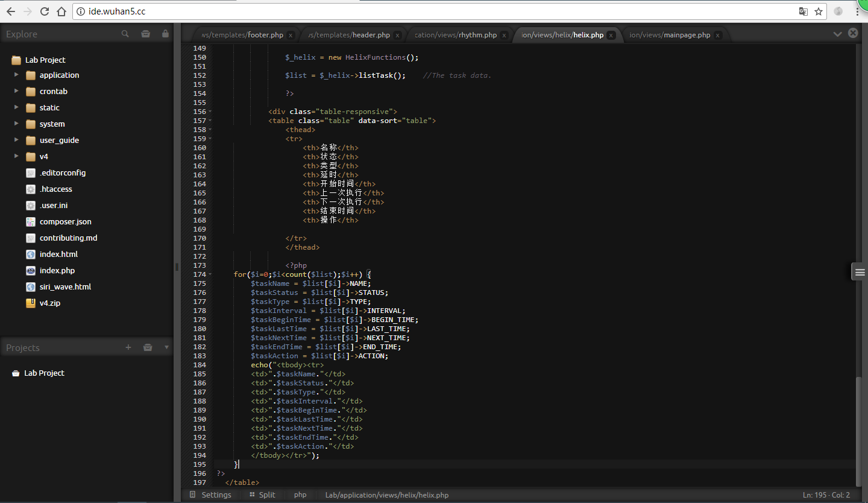Screen dimensions: 868x503
Task: Click the close-all-tabs circle X icon
Action: [x=853, y=33]
